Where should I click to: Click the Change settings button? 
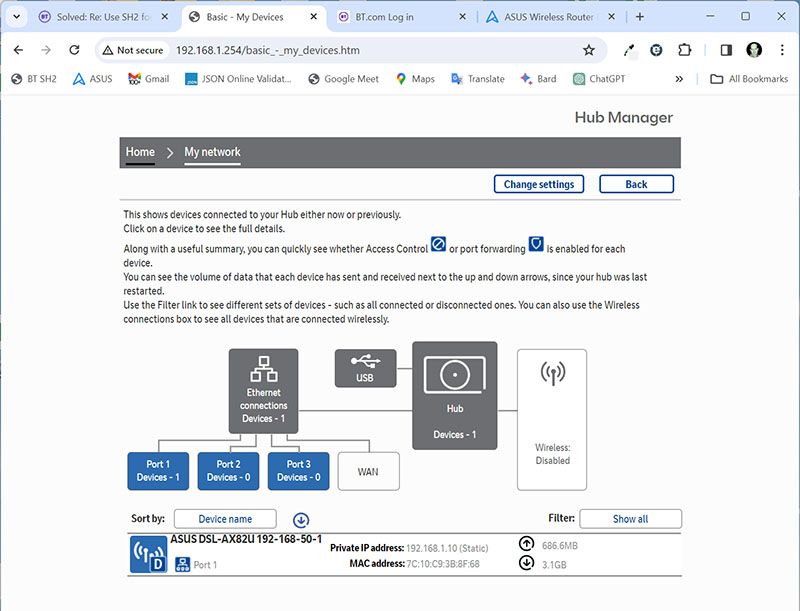(539, 184)
